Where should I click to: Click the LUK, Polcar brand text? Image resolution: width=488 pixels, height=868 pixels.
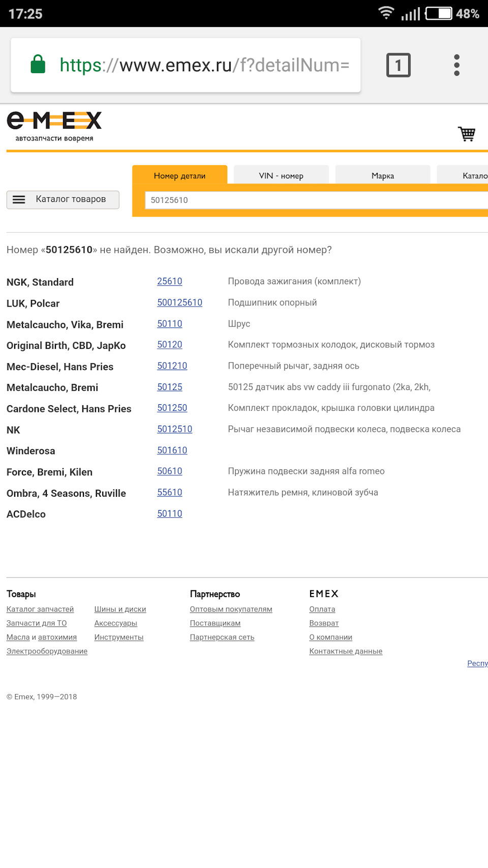click(33, 304)
